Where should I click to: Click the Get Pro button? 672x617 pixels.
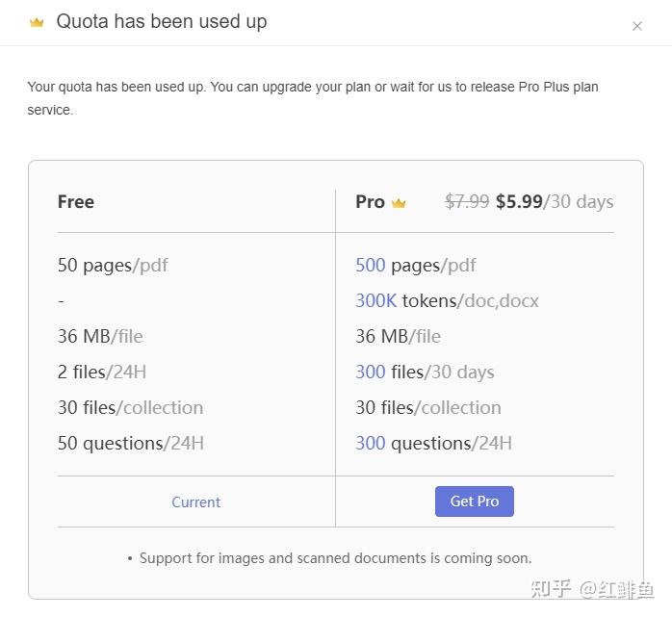point(475,501)
